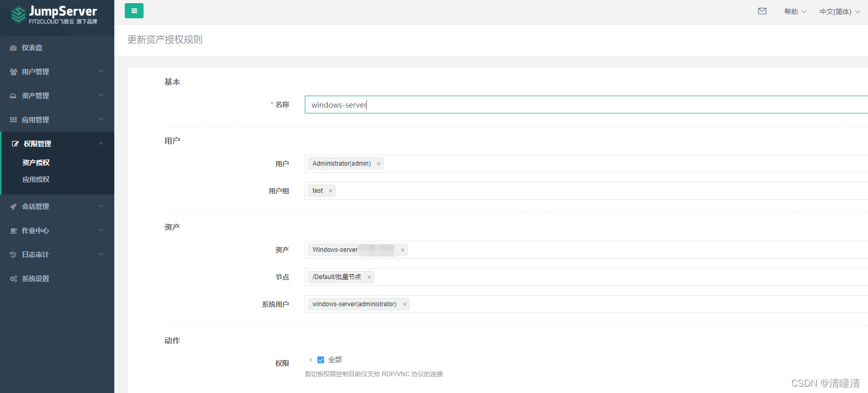Screen dimensions: 868x393
Task: Select 应用授权 submenu item
Action: coord(36,179)
